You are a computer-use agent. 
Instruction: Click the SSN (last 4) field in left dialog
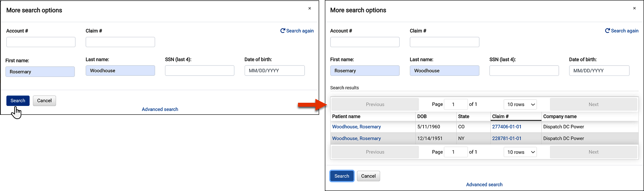pyautogui.click(x=200, y=71)
